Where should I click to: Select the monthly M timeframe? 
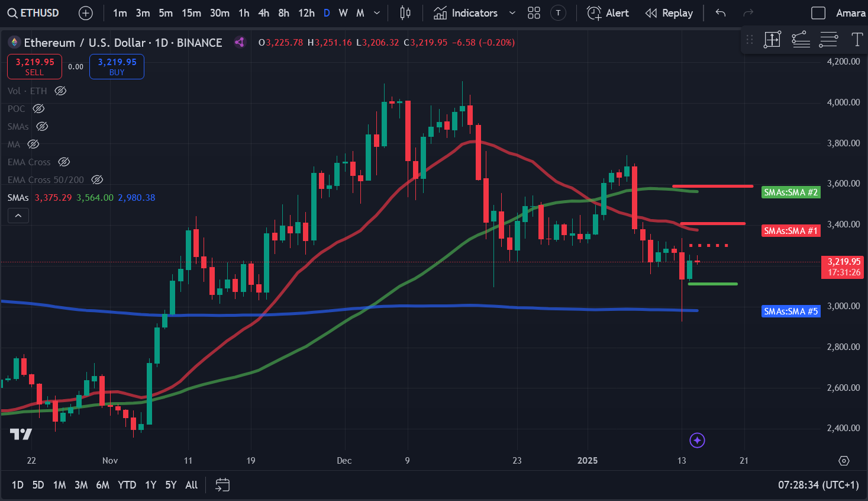[x=360, y=13]
